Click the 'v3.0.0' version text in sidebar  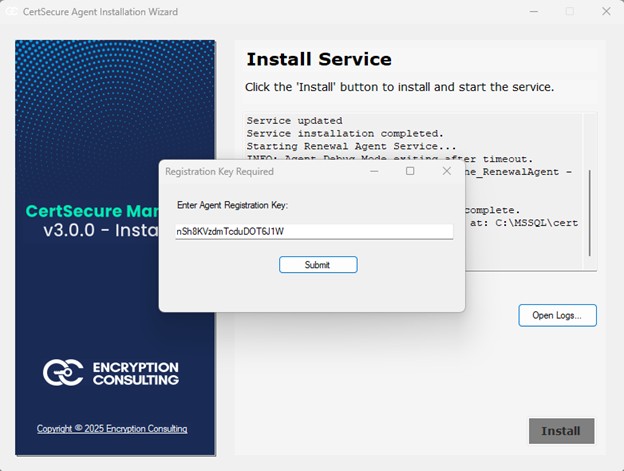tap(69, 230)
